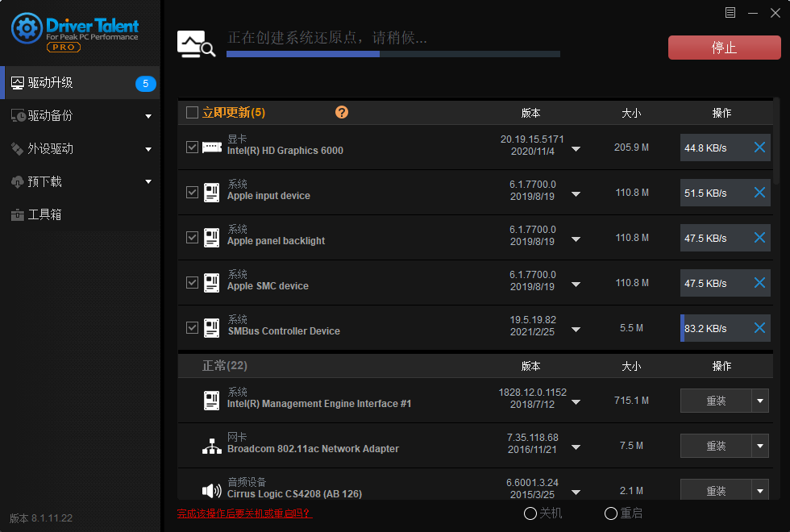Click 重装 for Intel Management Engine Interface
This screenshot has width=790, height=532.
point(716,401)
